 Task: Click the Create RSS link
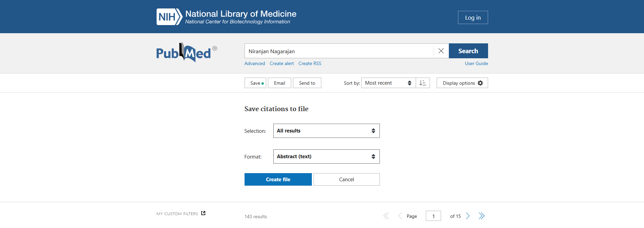[x=310, y=63]
